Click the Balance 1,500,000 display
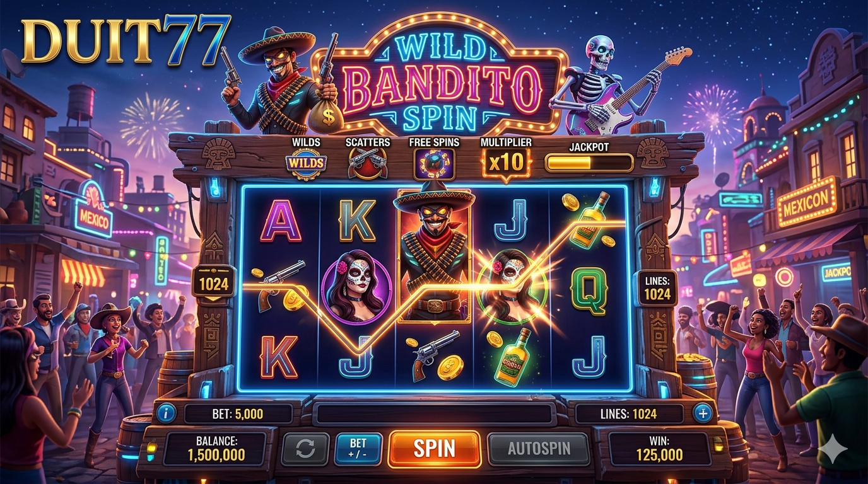 click(216, 447)
